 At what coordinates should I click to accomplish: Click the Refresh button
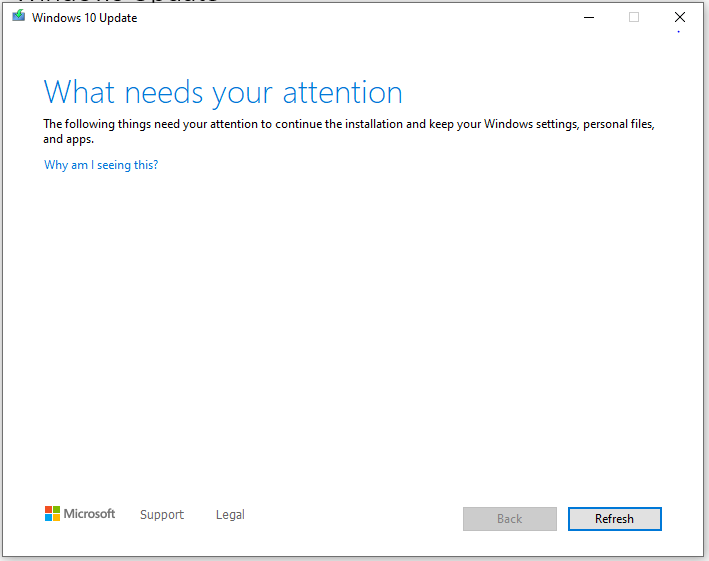pos(614,519)
